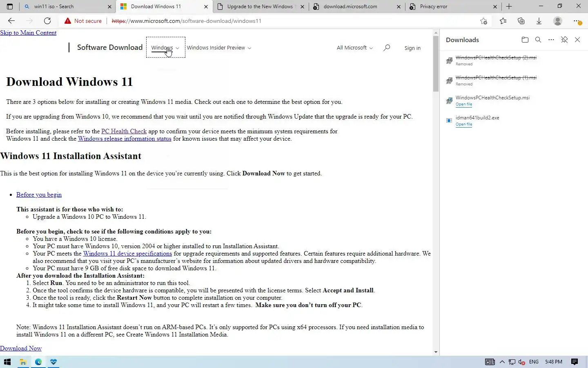
Task: Open Microsoft Edge taskbar icon
Action: coord(38,362)
